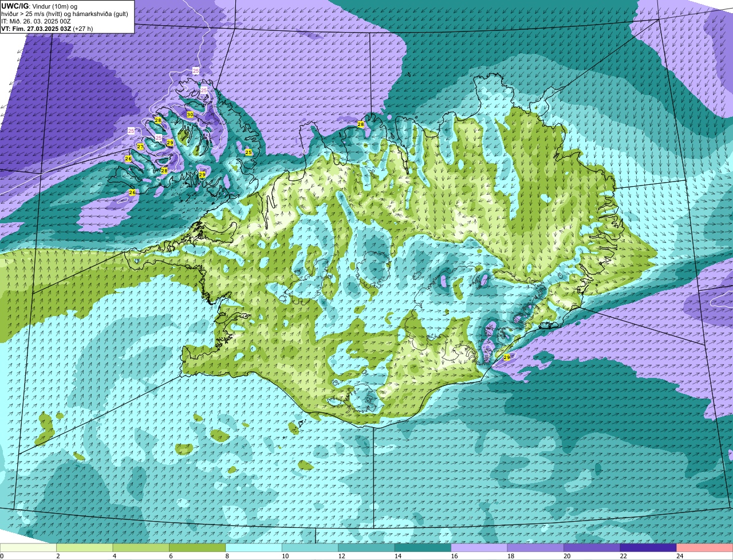The image size is (733, 560).
Task: Click the "29" gust label on southeast coast
Action: coord(506,357)
